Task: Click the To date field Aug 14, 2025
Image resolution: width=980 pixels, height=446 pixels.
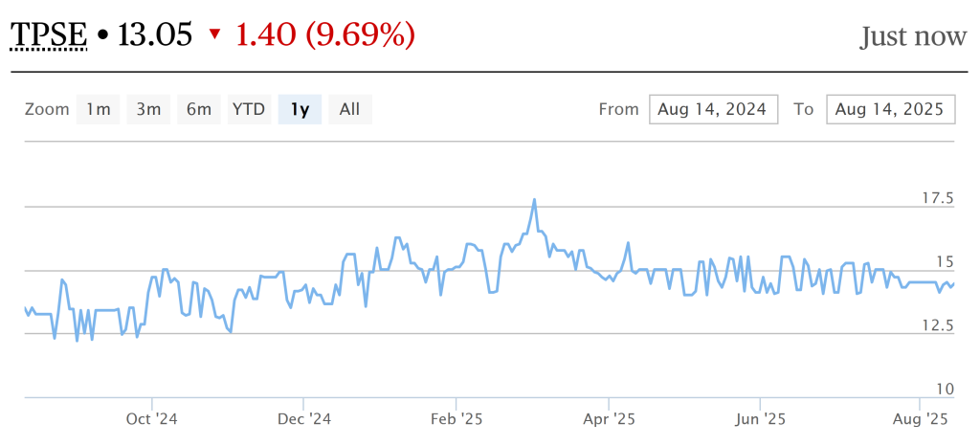Action: [x=890, y=109]
